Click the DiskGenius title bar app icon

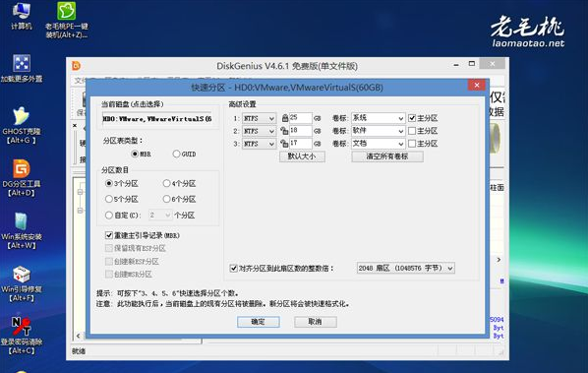76,66
